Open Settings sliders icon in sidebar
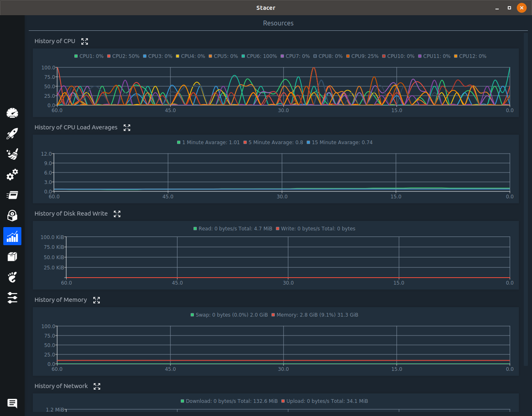 12,298
